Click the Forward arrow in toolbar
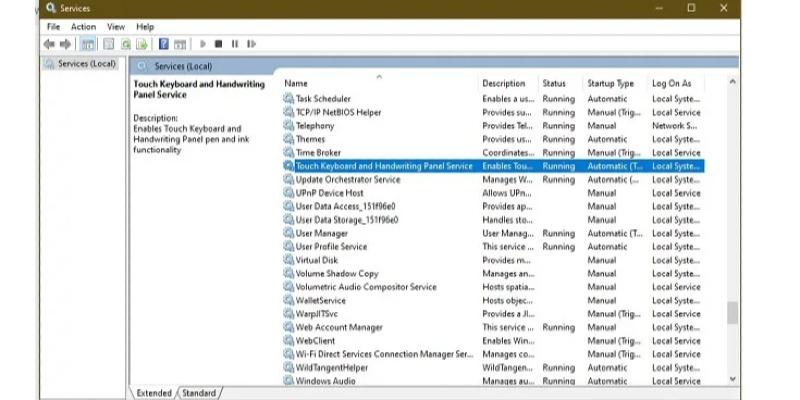Viewport: 800px width, 400px height. (x=65, y=44)
